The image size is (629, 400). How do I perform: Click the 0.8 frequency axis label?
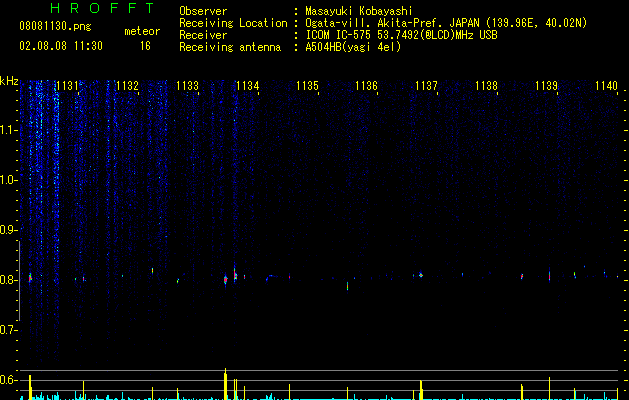(8, 280)
